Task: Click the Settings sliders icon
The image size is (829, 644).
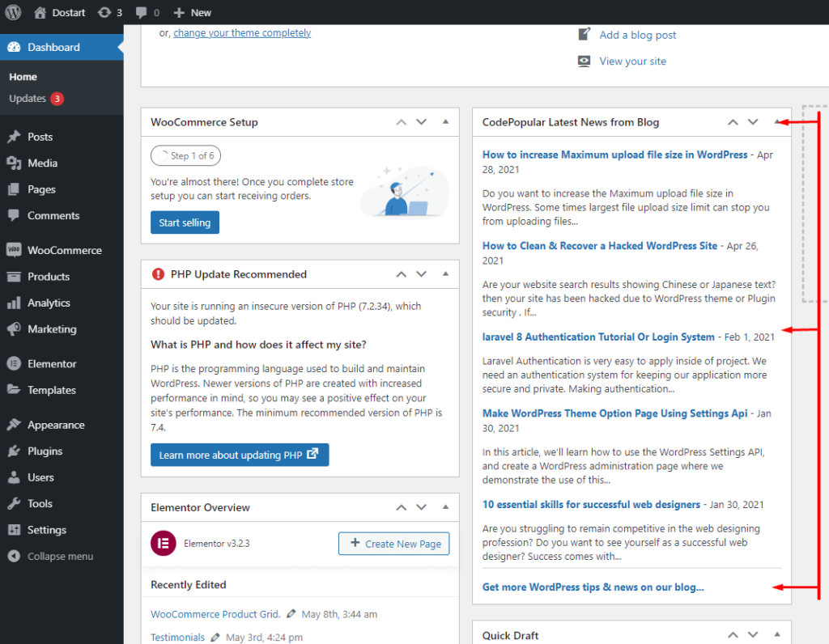Action: click(x=15, y=530)
